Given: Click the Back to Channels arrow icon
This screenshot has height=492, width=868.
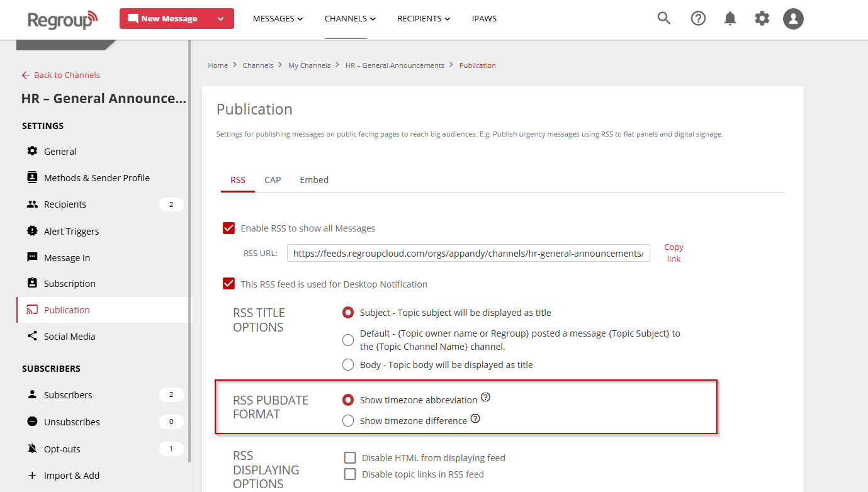Looking at the screenshot, I should [x=26, y=75].
